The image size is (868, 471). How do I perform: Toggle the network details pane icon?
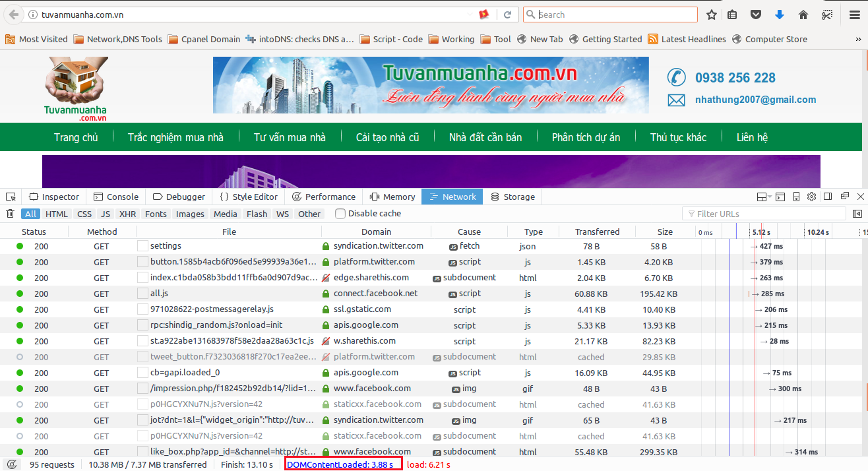pos(857,214)
